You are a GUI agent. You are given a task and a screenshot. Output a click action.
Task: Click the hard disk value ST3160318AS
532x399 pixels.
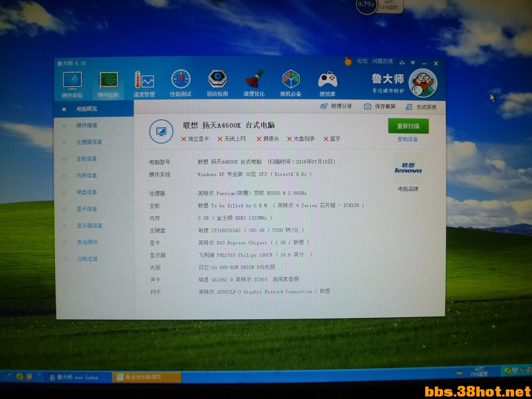251,230
